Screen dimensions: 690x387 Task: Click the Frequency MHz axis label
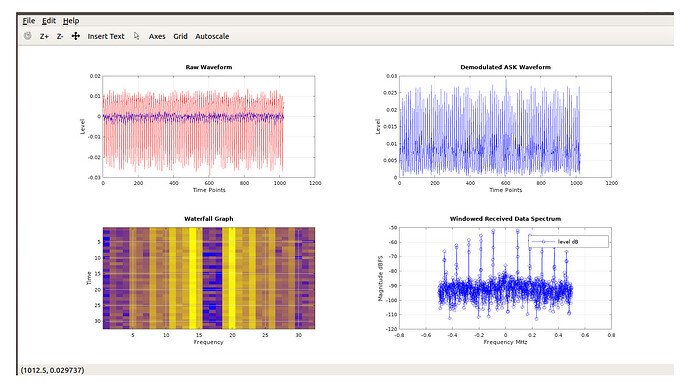point(505,342)
